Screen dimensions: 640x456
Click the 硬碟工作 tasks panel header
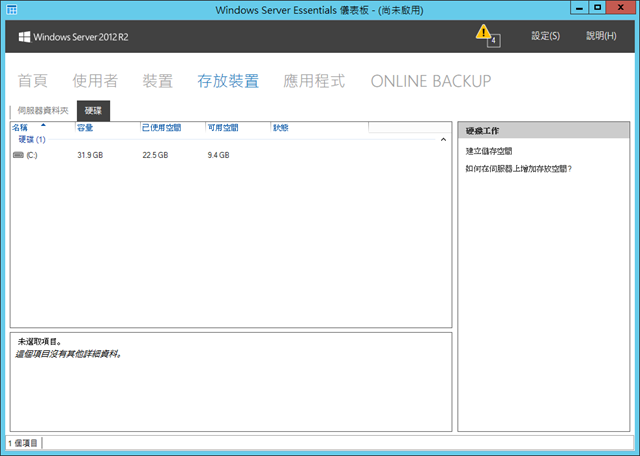(544, 131)
